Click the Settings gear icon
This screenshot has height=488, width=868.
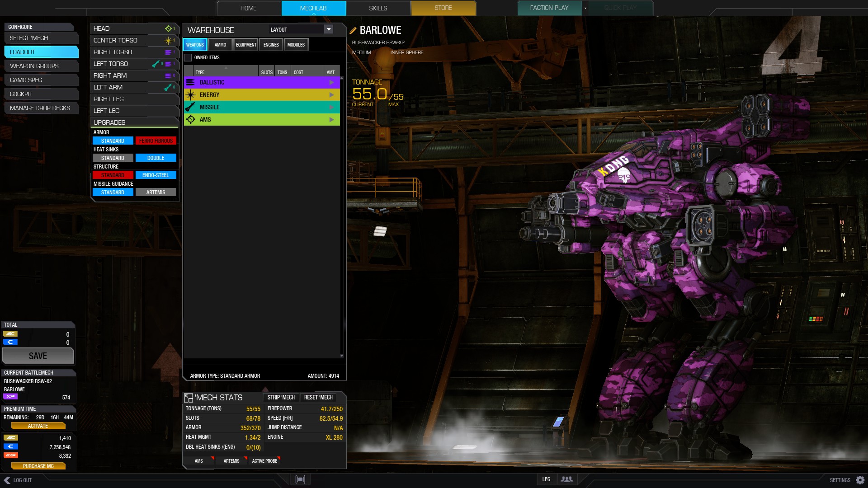coord(860,480)
